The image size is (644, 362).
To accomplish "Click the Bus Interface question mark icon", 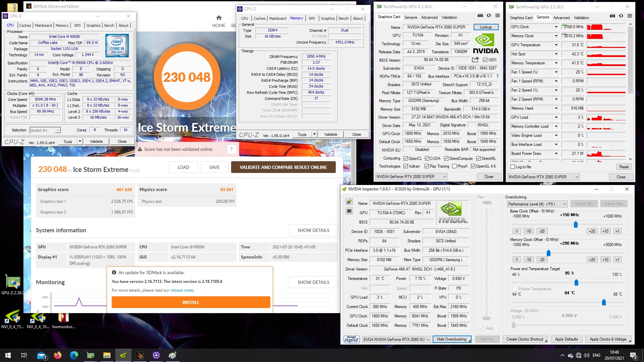I will 497,76.
